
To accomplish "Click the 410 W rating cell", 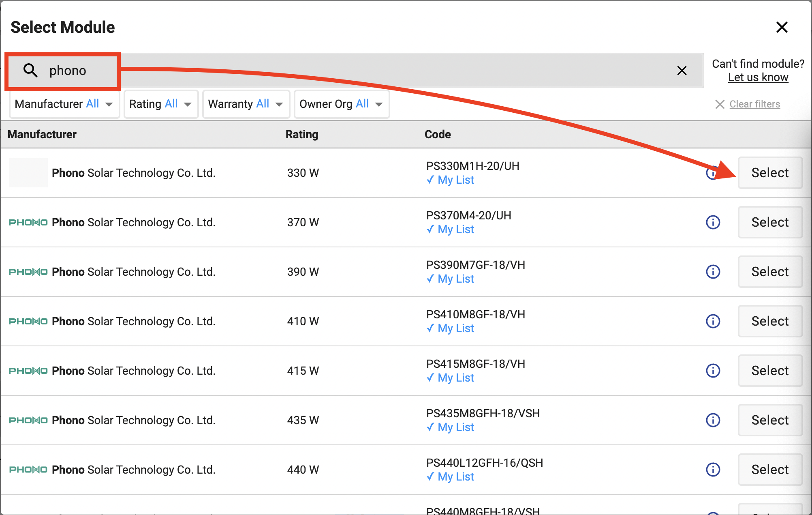I will (x=303, y=321).
